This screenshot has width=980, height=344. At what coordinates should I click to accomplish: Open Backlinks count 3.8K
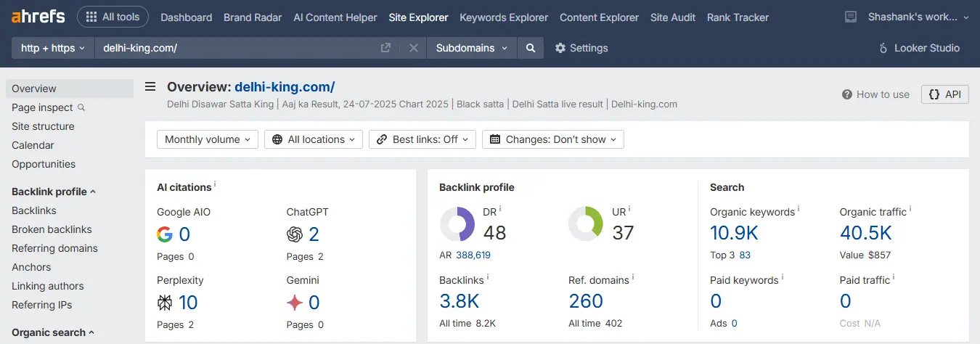[x=460, y=300]
